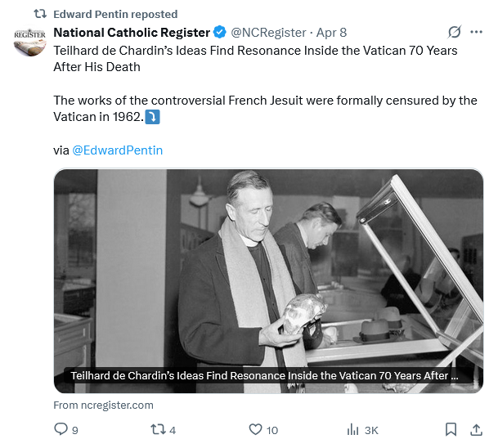Open the Grok explain icon
The width and height of the screenshot is (498, 448).
(455, 33)
